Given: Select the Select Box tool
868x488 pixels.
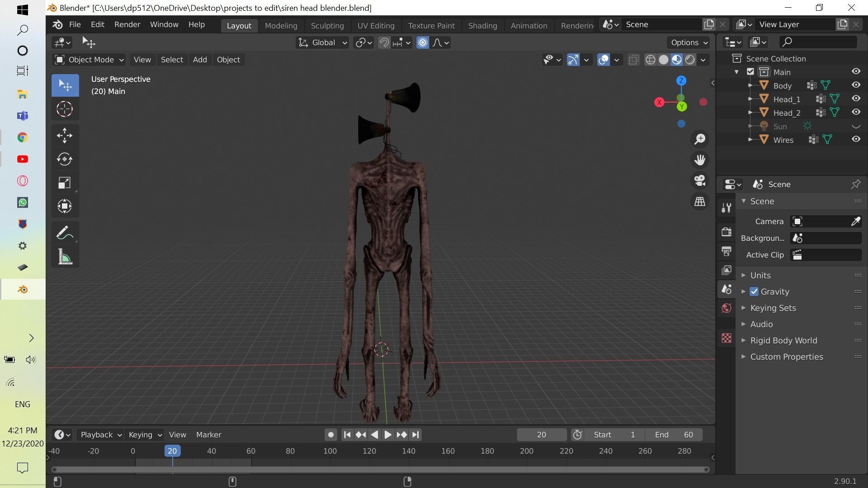Looking at the screenshot, I should pyautogui.click(x=65, y=85).
